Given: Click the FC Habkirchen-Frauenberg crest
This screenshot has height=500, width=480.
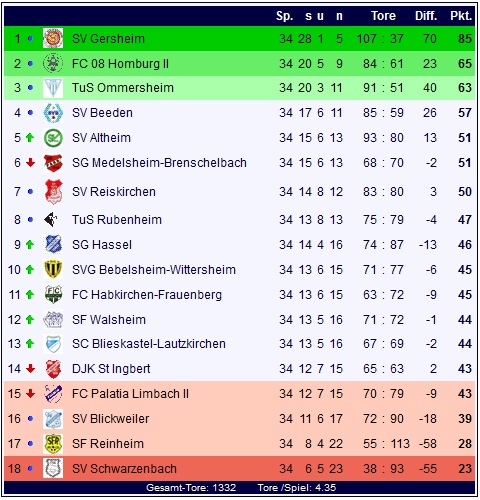Looking at the screenshot, I should tap(53, 294).
